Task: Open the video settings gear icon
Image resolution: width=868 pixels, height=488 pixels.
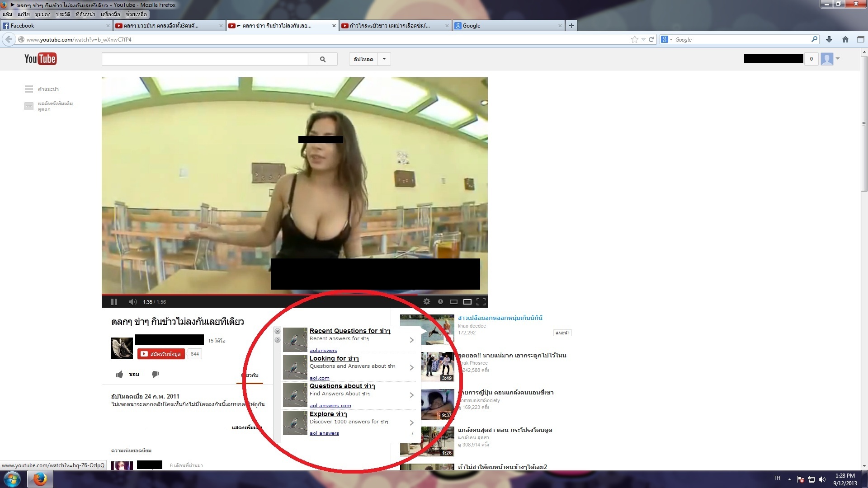Action: 426,301
